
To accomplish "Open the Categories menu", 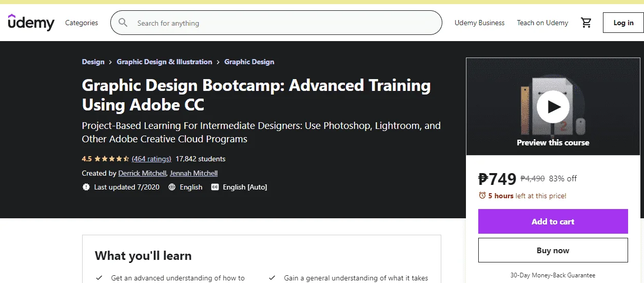I will [x=82, y=23].
